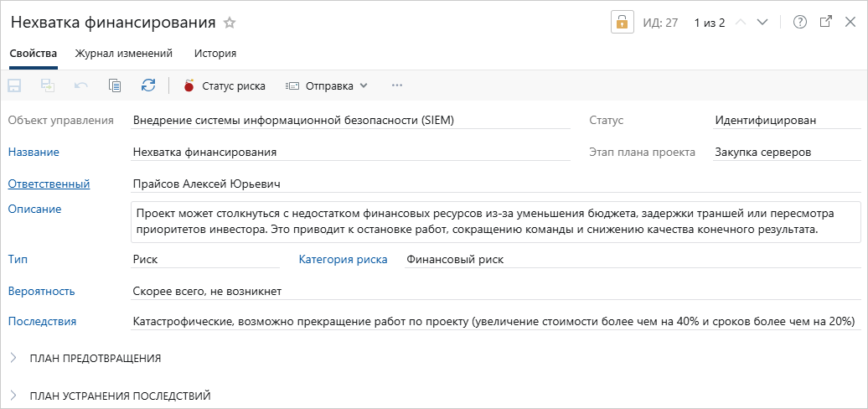Show more toolbar actions via ellipsis
Screen dimensions: 868x409
tap(397, 85)
